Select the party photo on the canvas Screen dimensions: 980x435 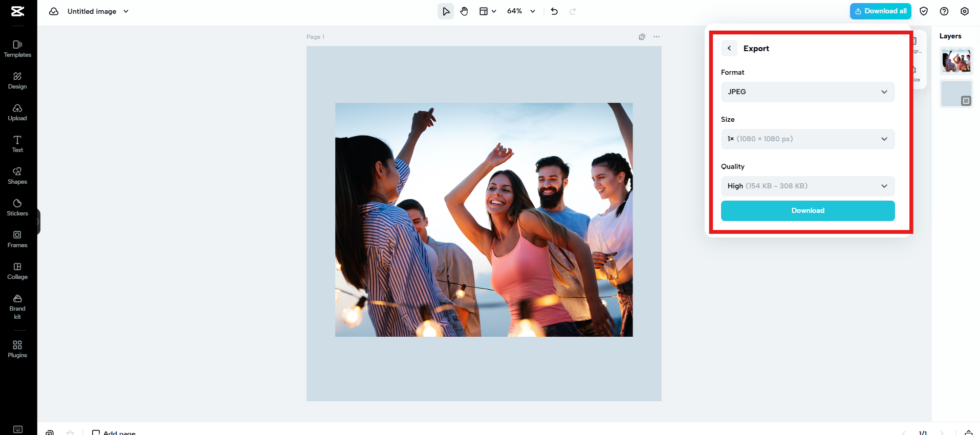484,220
